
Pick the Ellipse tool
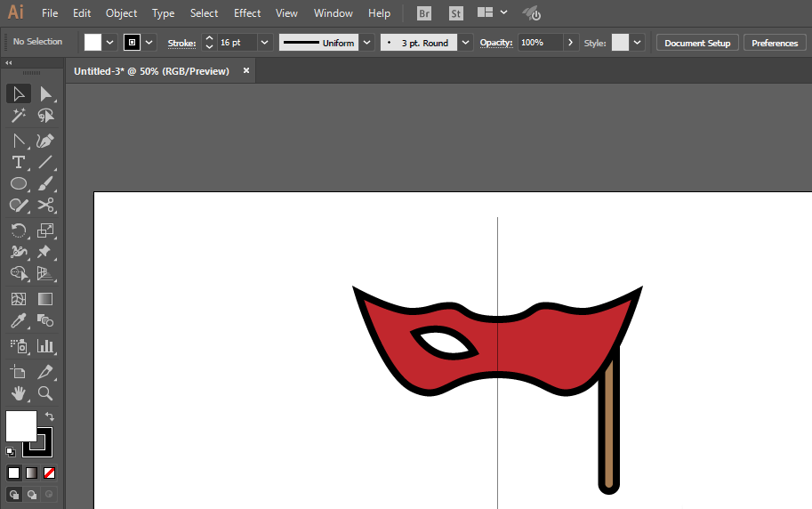[x=18, y=184]
